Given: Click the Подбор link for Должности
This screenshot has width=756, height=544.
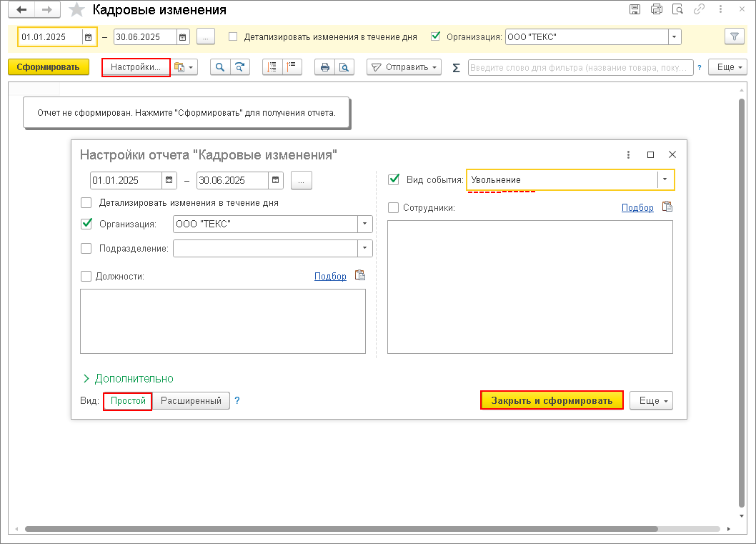Looking at the screenshot, I should [330, 277].
